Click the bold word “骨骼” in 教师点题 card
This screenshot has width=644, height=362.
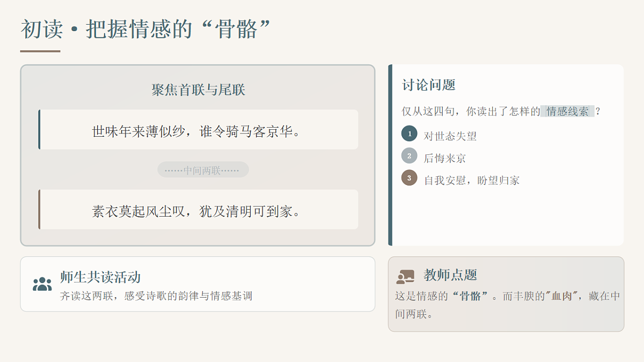[x=471, y=296]
